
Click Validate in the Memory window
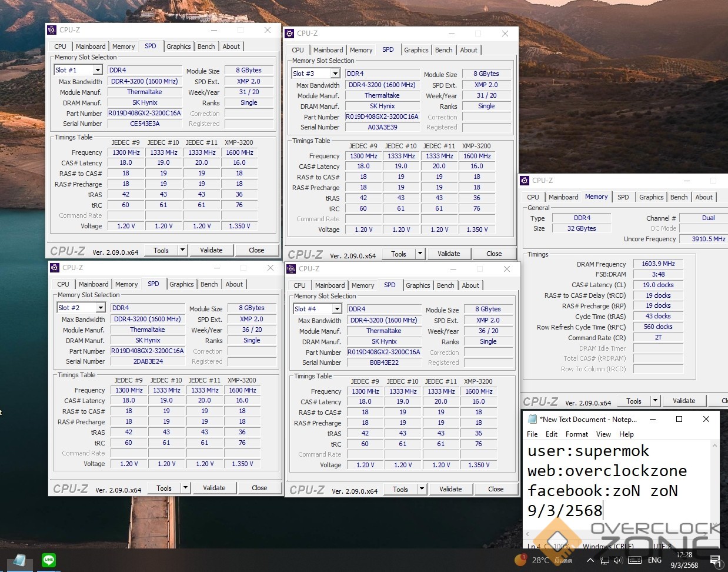point(684,401)
